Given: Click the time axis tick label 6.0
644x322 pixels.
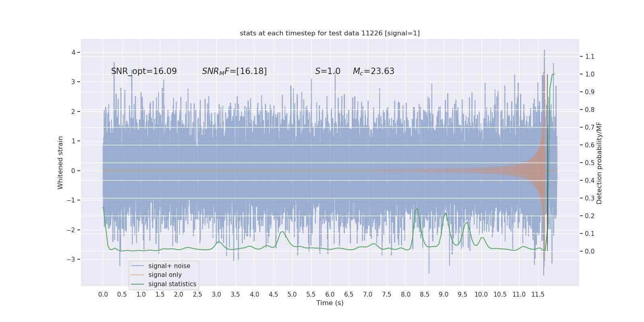Looking at the screenshot, I should (330, 294).
